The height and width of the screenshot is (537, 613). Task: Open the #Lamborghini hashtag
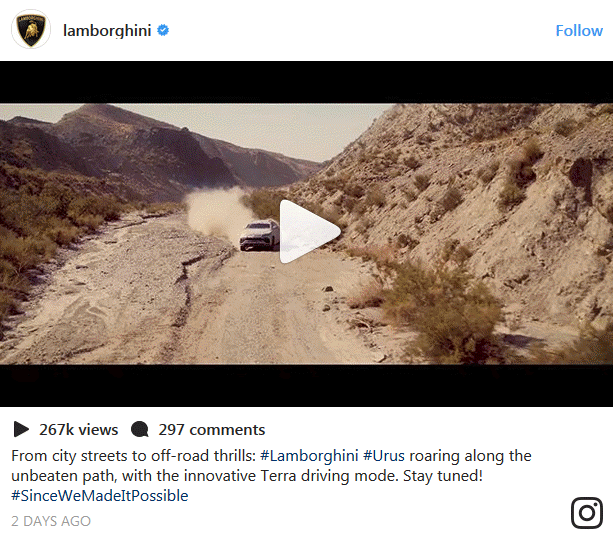coord(309,456)
